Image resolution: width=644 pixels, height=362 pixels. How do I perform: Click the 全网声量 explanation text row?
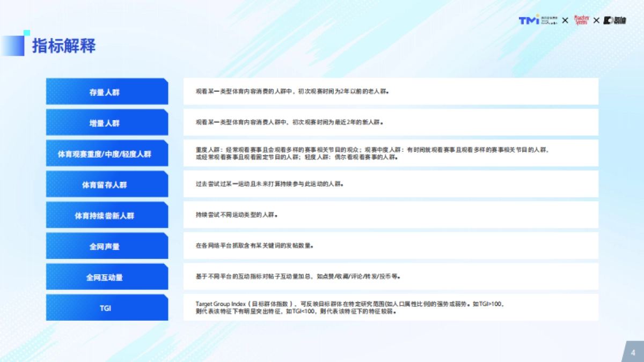click(394, 245)
